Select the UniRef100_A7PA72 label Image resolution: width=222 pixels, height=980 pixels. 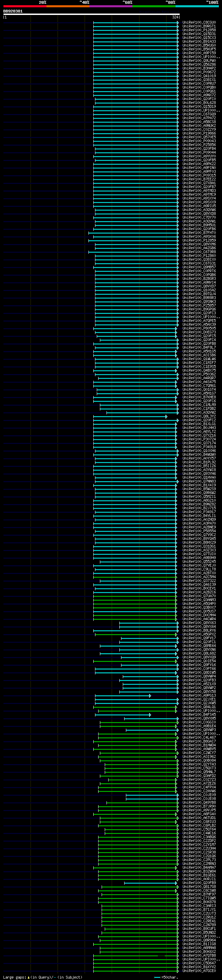tap(199, 118)
